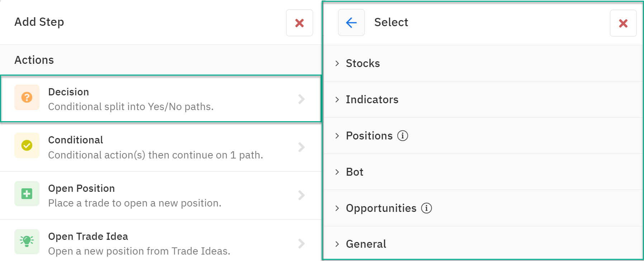Expand the General category
The width and height of the screenshot is (644, 261).
[483, 243]
